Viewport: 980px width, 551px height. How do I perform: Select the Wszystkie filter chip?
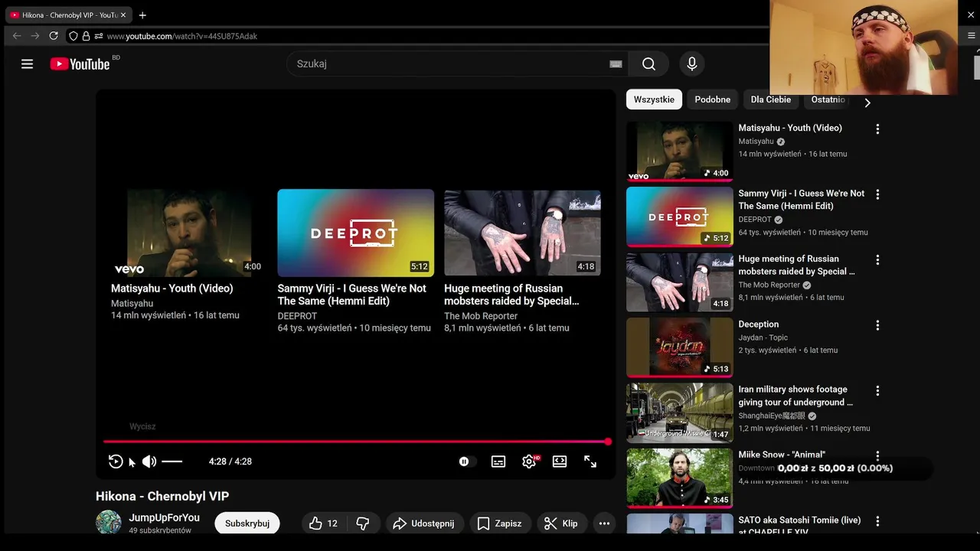(654, 99)
